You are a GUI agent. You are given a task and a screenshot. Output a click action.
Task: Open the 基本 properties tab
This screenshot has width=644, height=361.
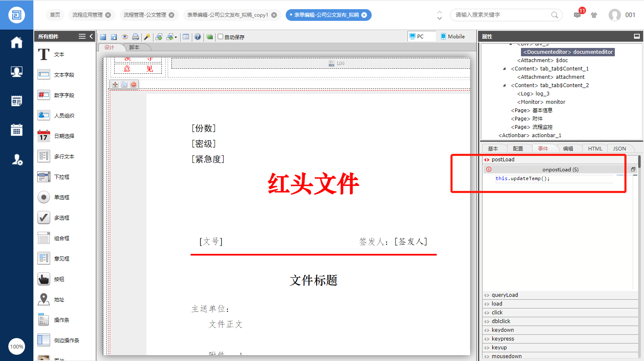tap(493, 148)
